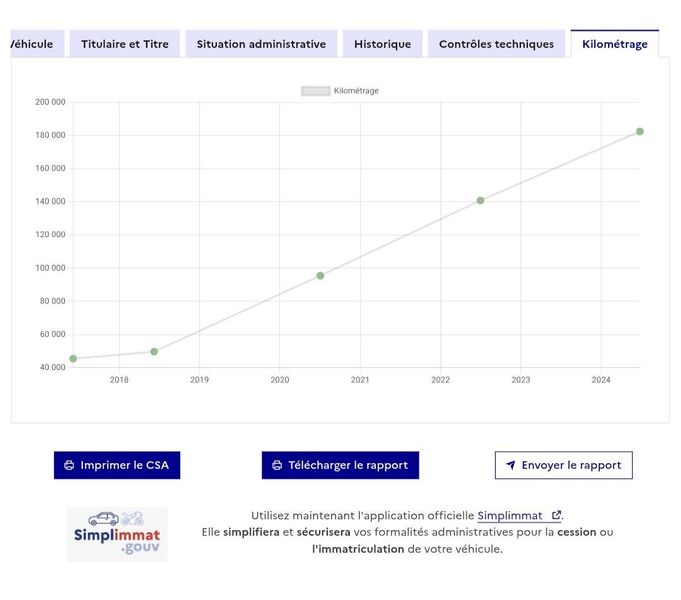Viewport: 681px width, 600px height.
Task: Open the Historique tab
Action: (382, 44)
